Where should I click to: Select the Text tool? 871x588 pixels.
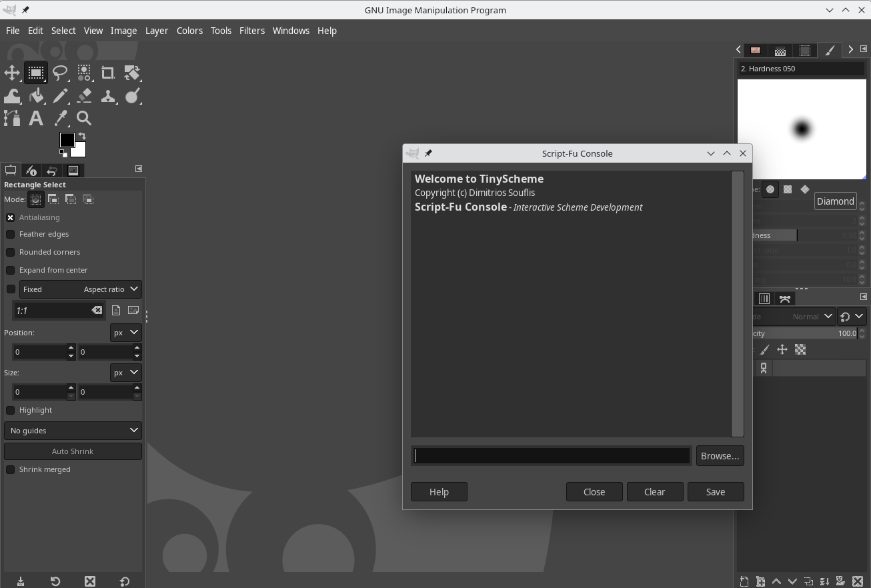(36, 119)
